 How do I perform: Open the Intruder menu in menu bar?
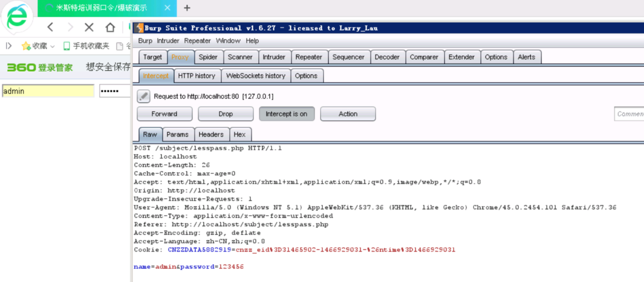point(168,41)
